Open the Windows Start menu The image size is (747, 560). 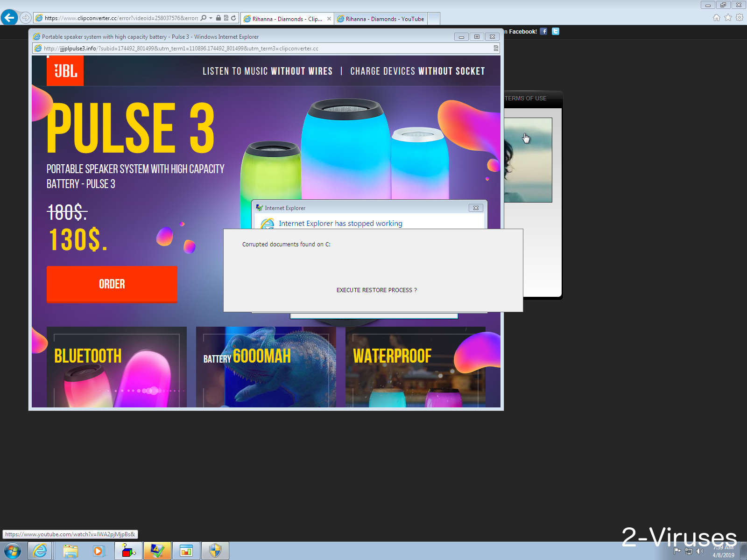pyautogui.click(x=12, y=551)
